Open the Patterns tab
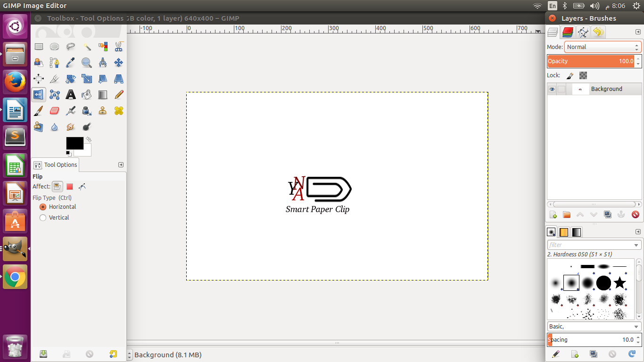 point(564,232)
